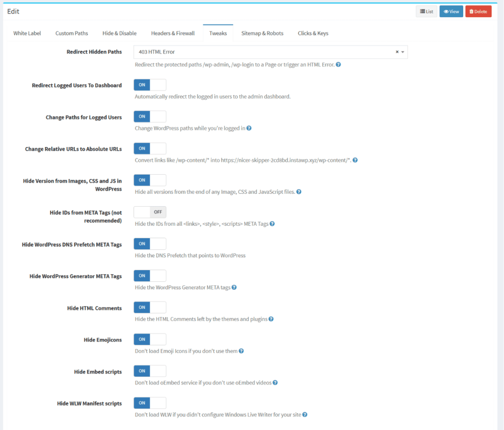This screenshot has width=504, height=430.
Task: Open help icon for Hide Embed scripts
Action: 275,382
